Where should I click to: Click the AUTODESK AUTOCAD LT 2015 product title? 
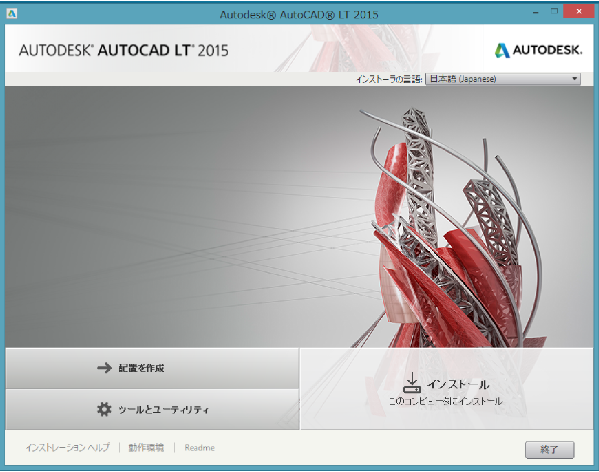[123, 50]
